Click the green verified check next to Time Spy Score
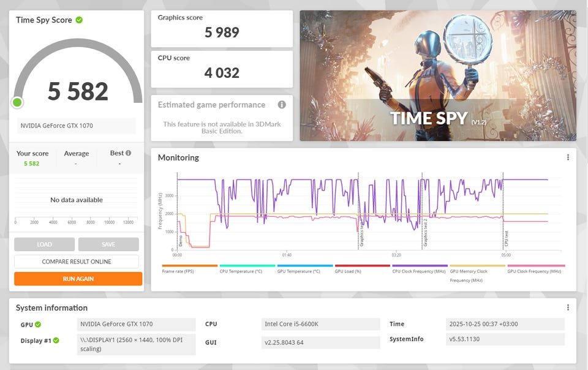 click(x=79, y=20)
